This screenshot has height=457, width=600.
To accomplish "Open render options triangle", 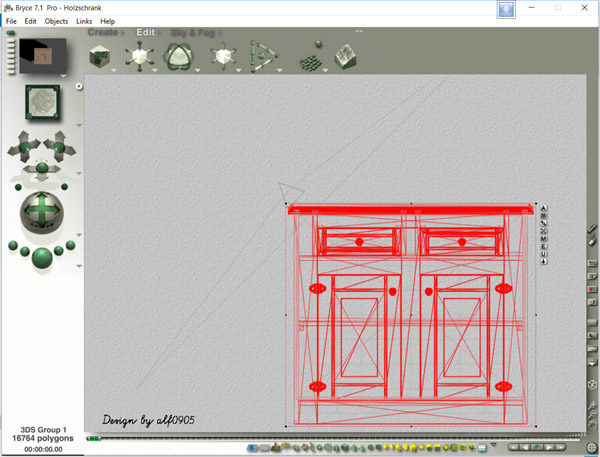I will click(79, 266).
